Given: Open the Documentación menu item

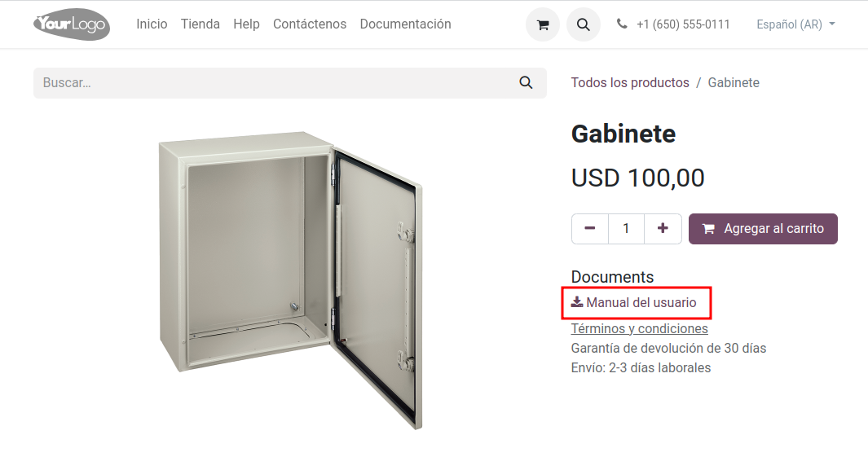Looking at the screenshot, I should click(x=405, y=24).
